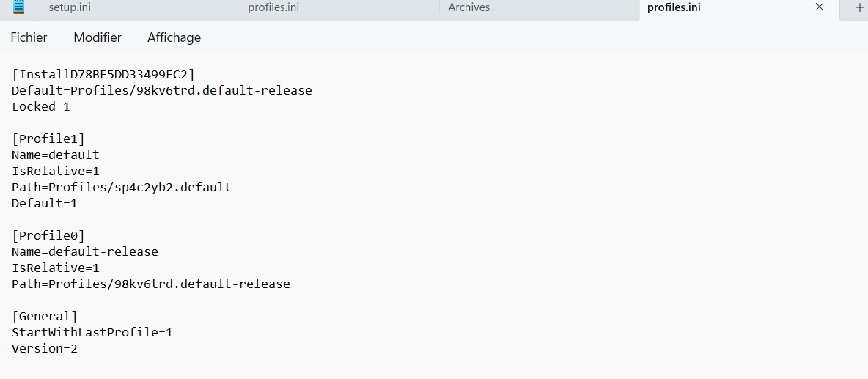This screenshot has height=379, width=868.
Task: Close the active profiles.ini tab
Action: (820, 7)
